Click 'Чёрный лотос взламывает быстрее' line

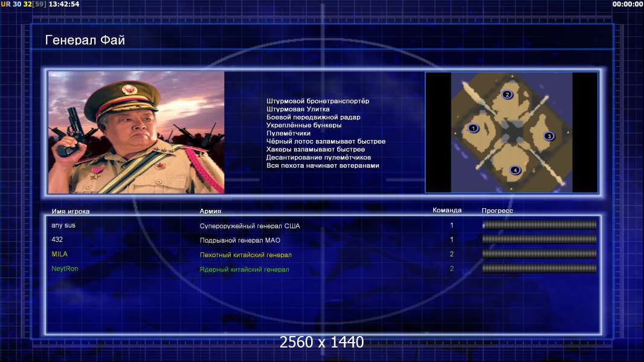pyautogui.click(x=326, y=141)
